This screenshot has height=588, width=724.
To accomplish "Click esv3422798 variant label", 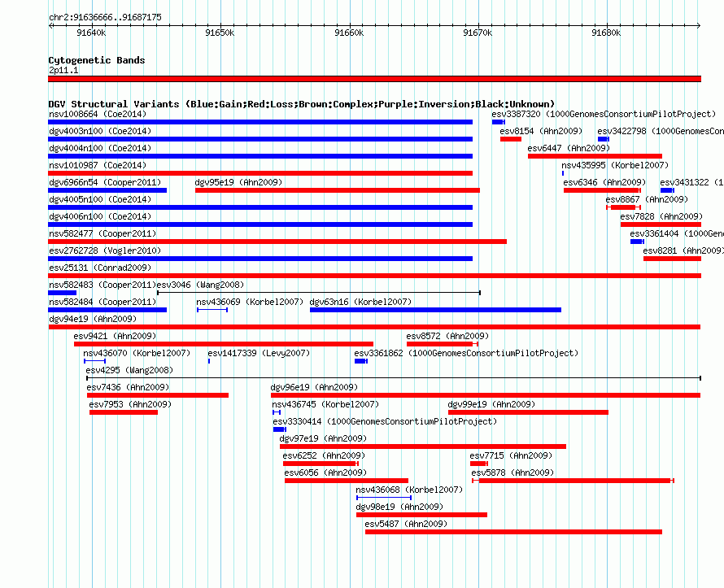I will 661,131.
